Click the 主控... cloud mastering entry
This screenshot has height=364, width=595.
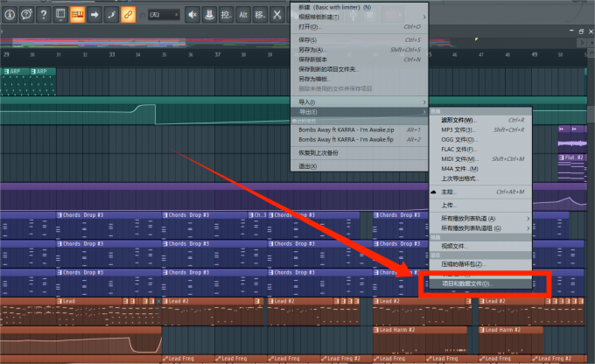(x=480, y=192)
